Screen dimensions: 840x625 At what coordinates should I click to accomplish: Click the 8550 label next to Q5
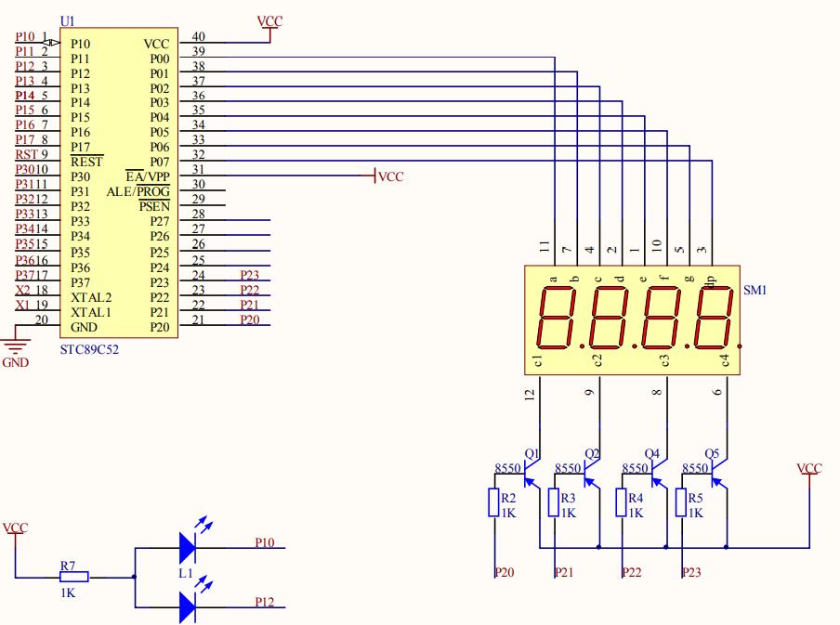pyautogui.click(x=695, y=468)
